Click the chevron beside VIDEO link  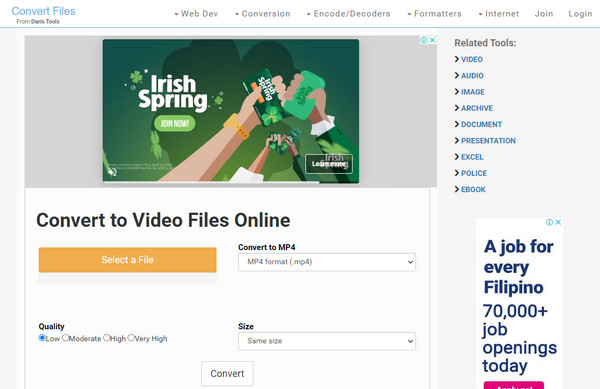457,59
